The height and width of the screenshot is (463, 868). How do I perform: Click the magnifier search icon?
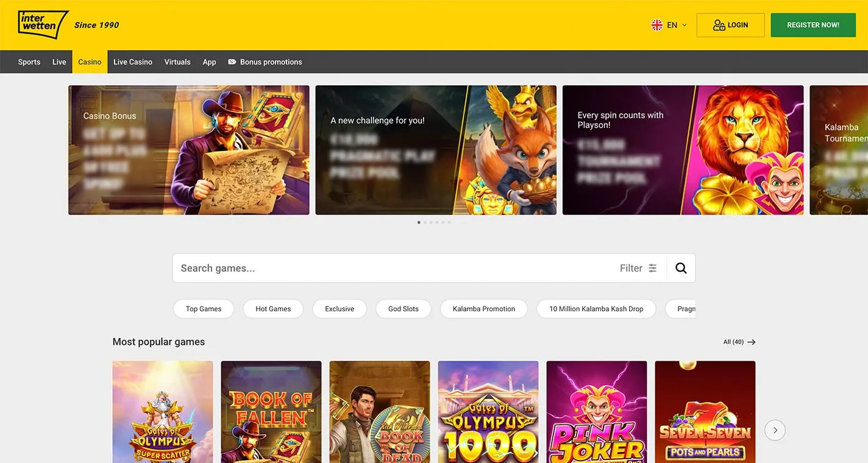pyautogui.click(x=681, y=268)
